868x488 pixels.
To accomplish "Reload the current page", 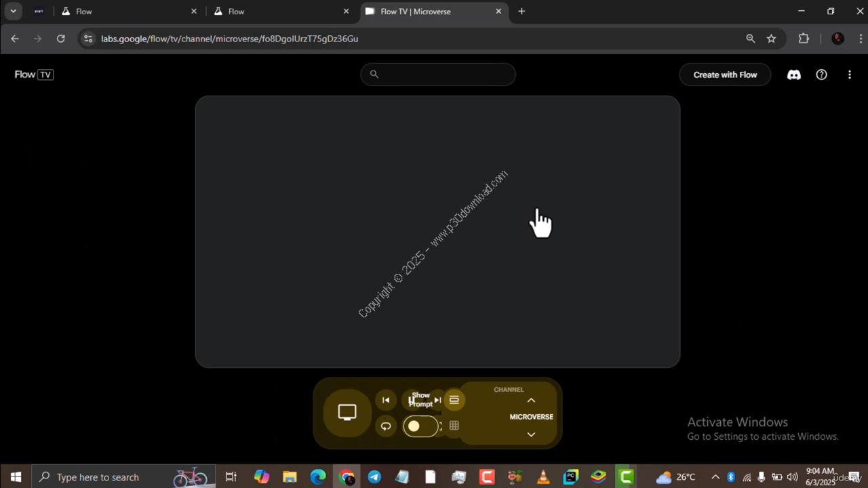I will (61, 39).
